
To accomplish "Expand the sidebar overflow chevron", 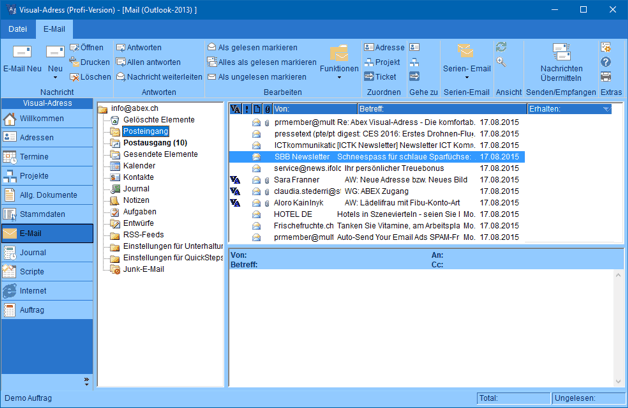I will (x=87, y=382).
